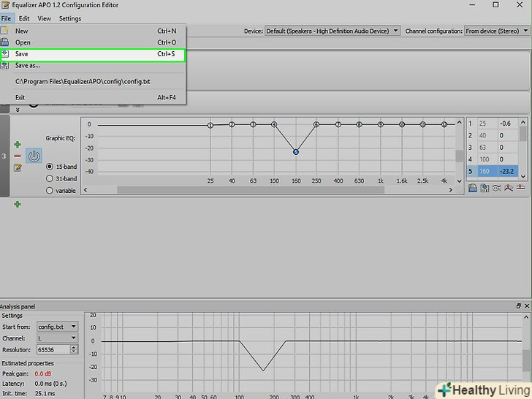Select the 15-band radio option

(x=50, y=167)
